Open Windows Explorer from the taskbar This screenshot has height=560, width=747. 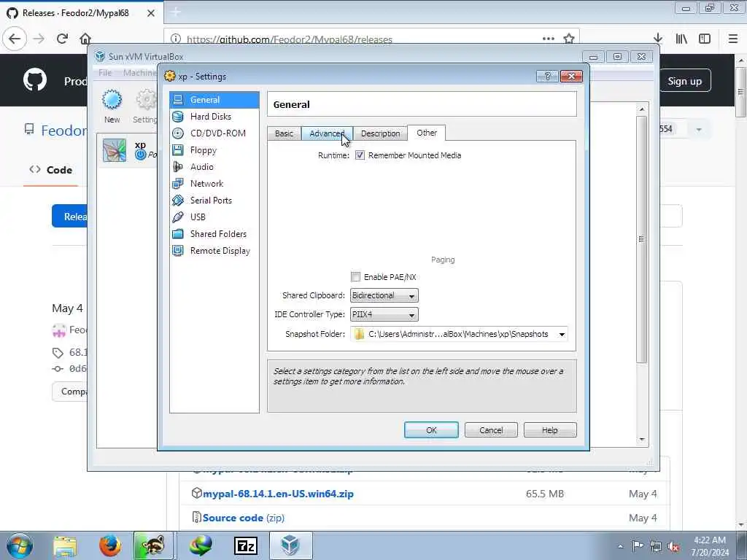(x=65, y=545)
